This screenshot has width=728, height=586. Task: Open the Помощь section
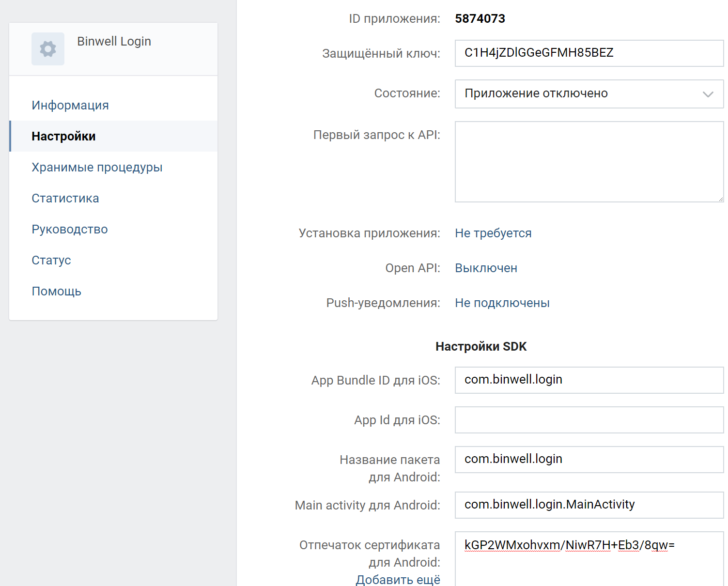(56, 291)
